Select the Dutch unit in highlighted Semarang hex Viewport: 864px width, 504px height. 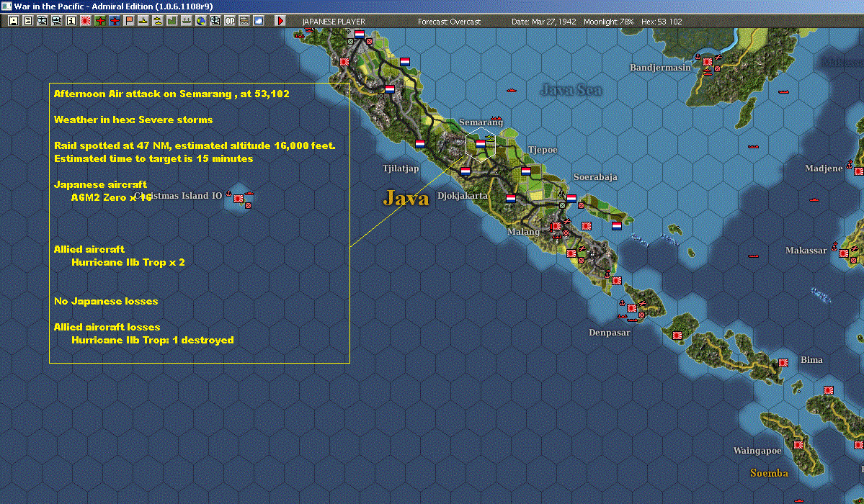coord(481,144)
